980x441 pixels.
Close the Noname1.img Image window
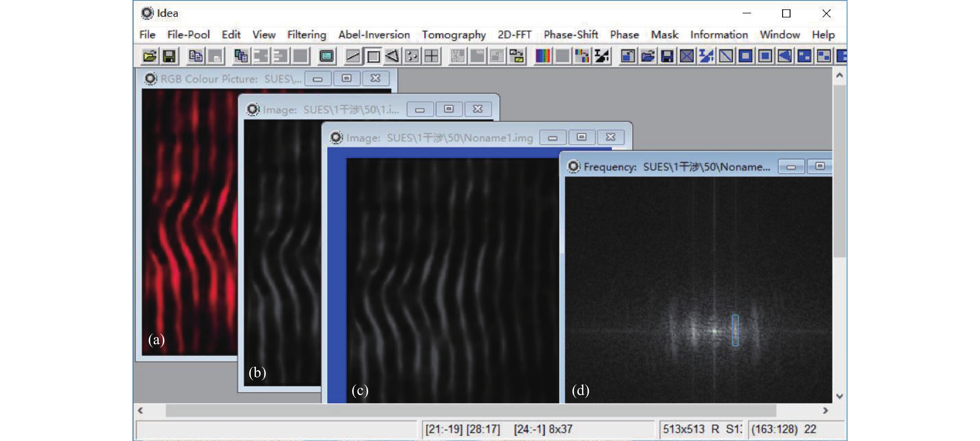tap(611, 137)
